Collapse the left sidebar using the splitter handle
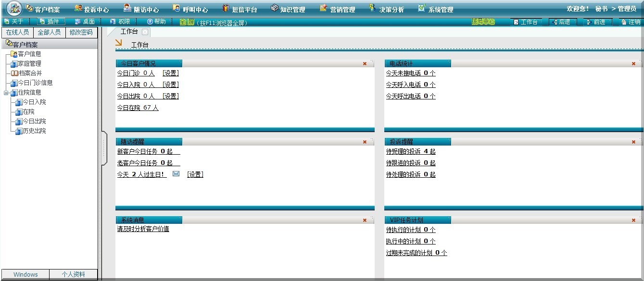 pos(104,147)
